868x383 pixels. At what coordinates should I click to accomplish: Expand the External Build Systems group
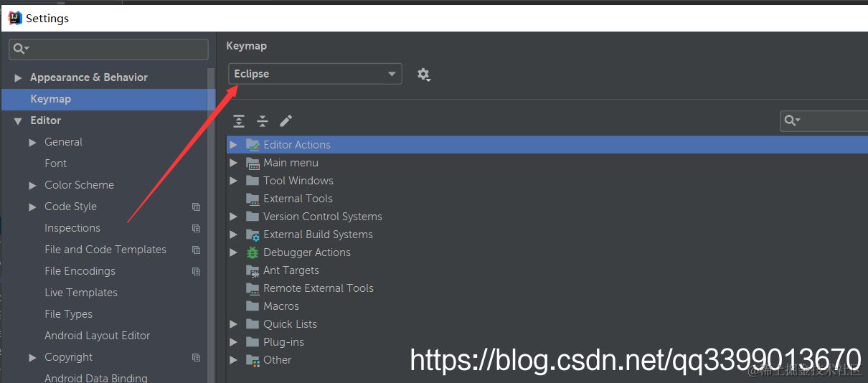pyautogui.click(x=233, y=234)
